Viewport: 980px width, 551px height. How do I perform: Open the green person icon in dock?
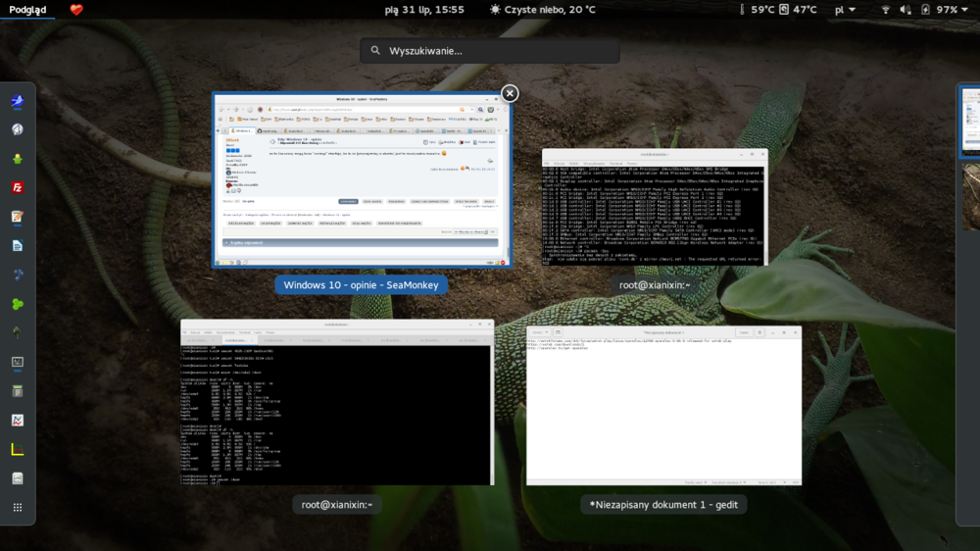[18, 159]
